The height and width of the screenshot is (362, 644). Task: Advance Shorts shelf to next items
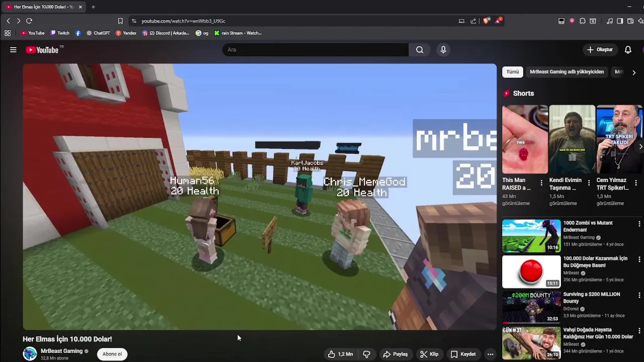640,147
